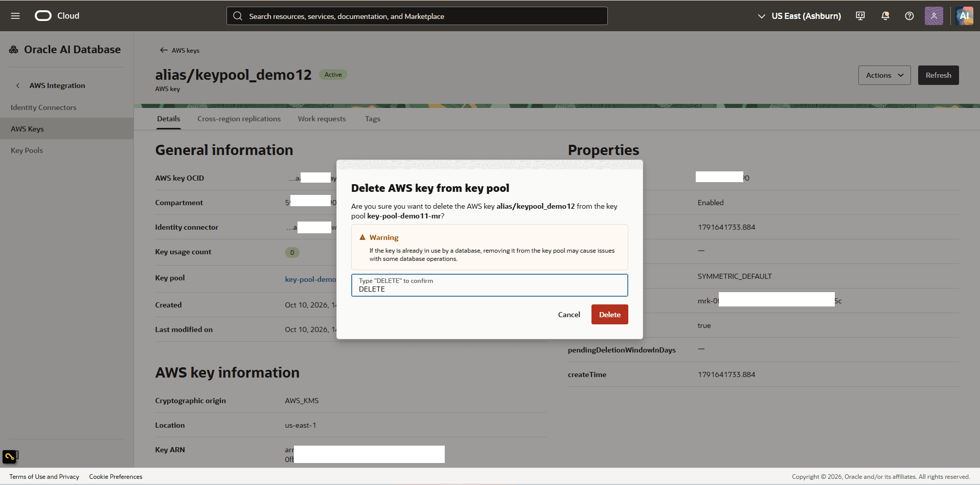Image resolution: width=980 pixels, height=485 pixels.
Task: Click the back chevron beside AWS Integration
Action: pyautogui.click(x=18, y=85)
